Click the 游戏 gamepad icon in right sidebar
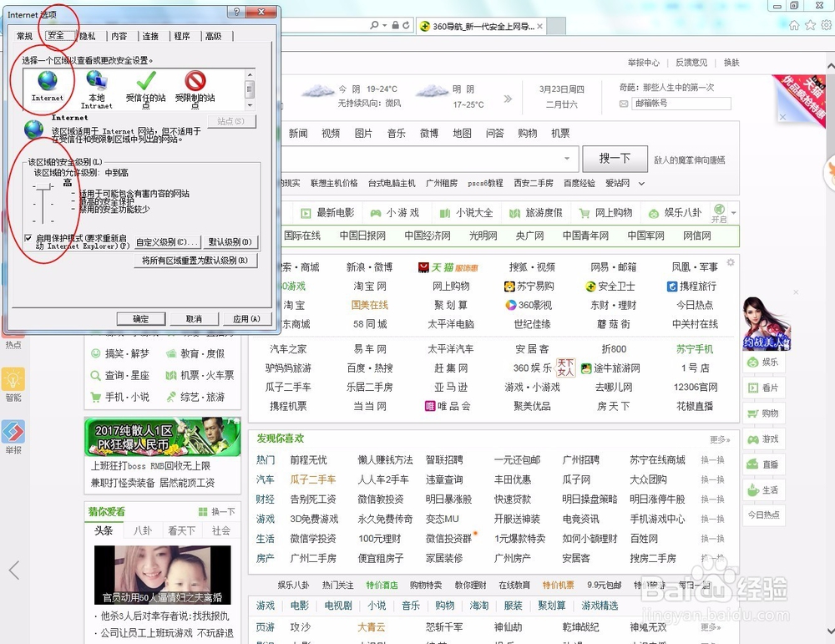Viewport: 835px width, 644px height. [753, 439]
